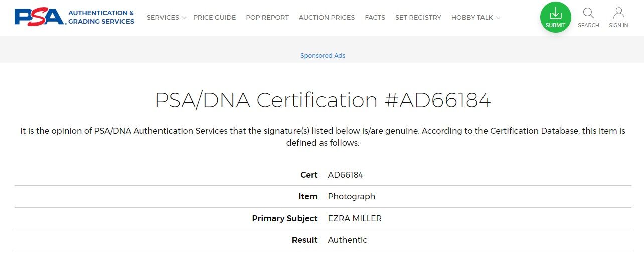The image size is (644, 262).
Task: Click the Authentic result value
Action: pyautogui.click(x=347, y=240)
